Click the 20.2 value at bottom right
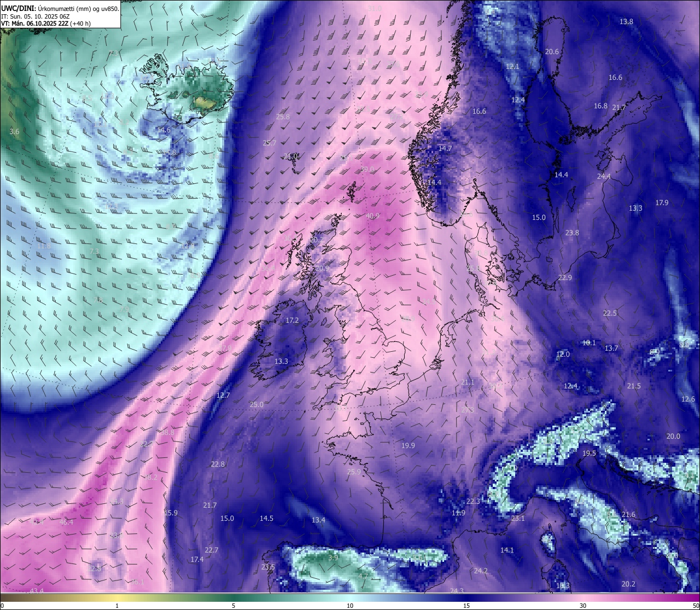This screenshot has width=700, height=610. click(x=628, y=584)
